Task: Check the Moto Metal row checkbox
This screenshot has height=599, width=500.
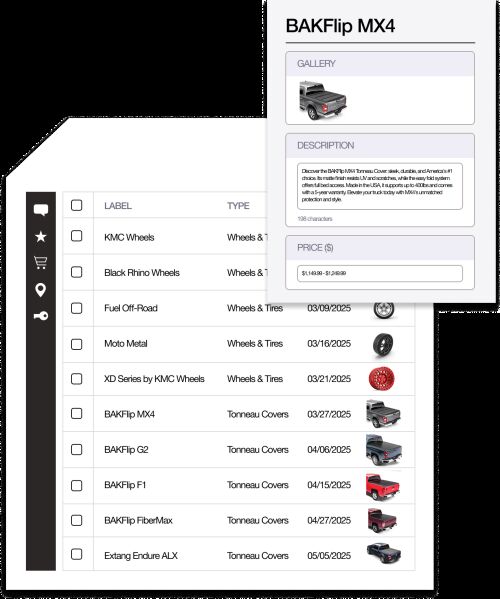Action: pyautogui.click(x=77, y=344)
